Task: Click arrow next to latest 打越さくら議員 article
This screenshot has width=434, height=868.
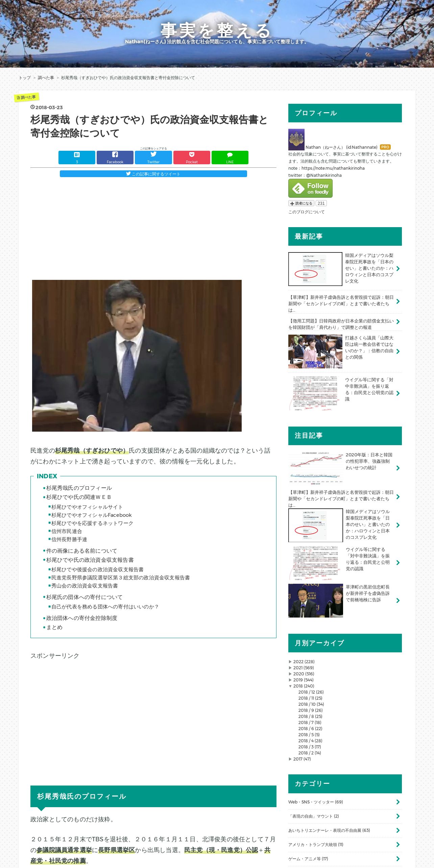Action: pyautogui.click(x=398, y=352)
